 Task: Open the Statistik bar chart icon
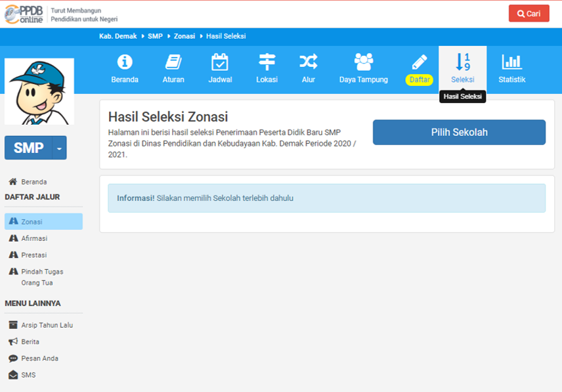(x=511, y=62)
